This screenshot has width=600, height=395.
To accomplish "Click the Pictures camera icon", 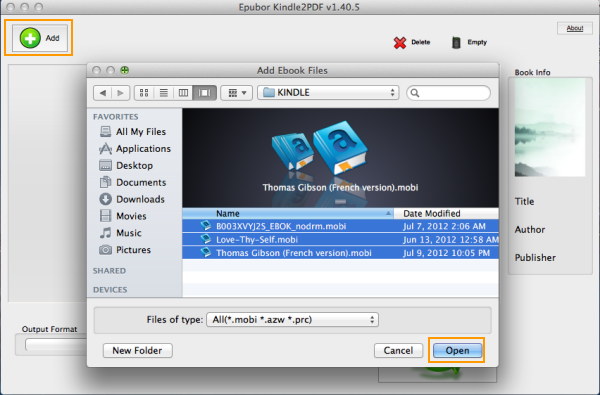I will (x=105, y=250).
